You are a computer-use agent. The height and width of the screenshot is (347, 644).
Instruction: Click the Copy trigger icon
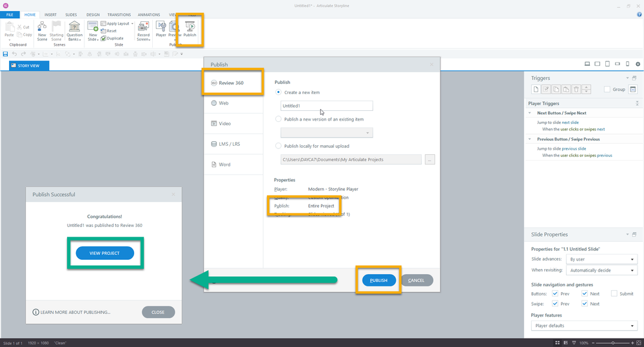click(556, 89)
